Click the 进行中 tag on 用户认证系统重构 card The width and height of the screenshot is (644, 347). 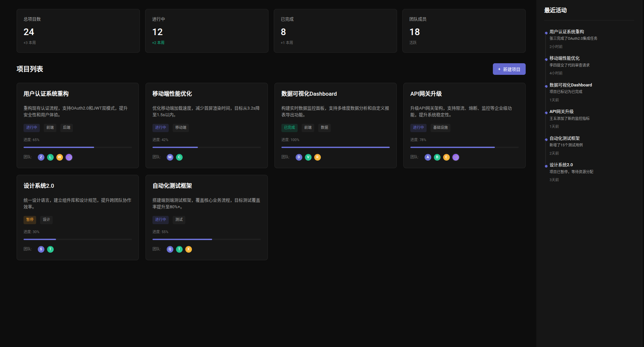click(x=31, y=127)
